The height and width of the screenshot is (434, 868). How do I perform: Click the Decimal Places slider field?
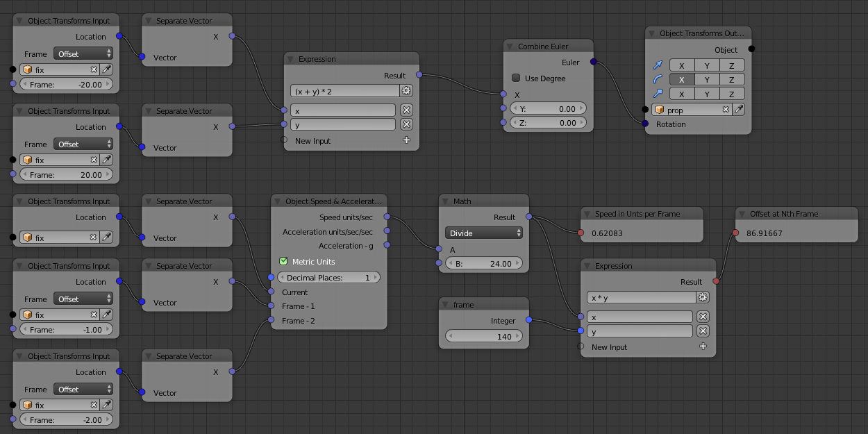click(328, 277)
